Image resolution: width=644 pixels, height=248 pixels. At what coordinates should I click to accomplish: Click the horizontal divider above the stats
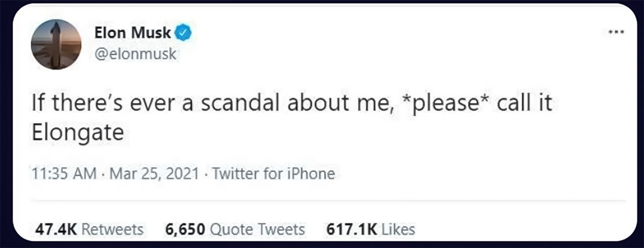322,201
